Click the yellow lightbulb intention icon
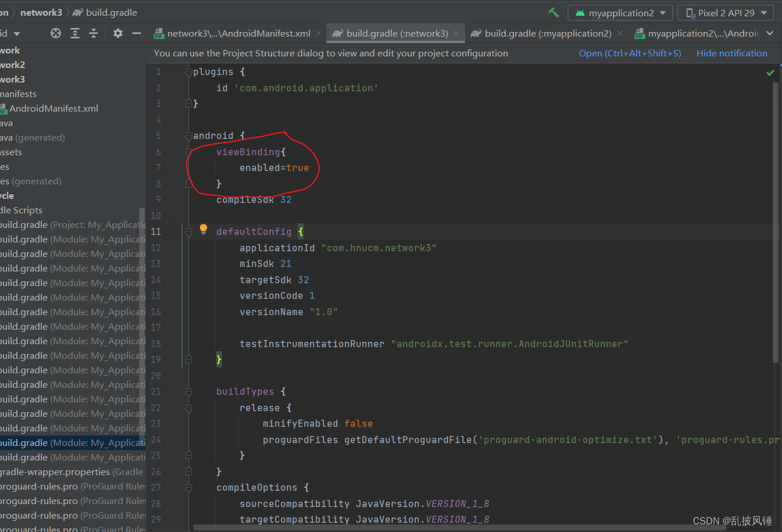Viewport: 782px width, 532px height. point(203,229)
